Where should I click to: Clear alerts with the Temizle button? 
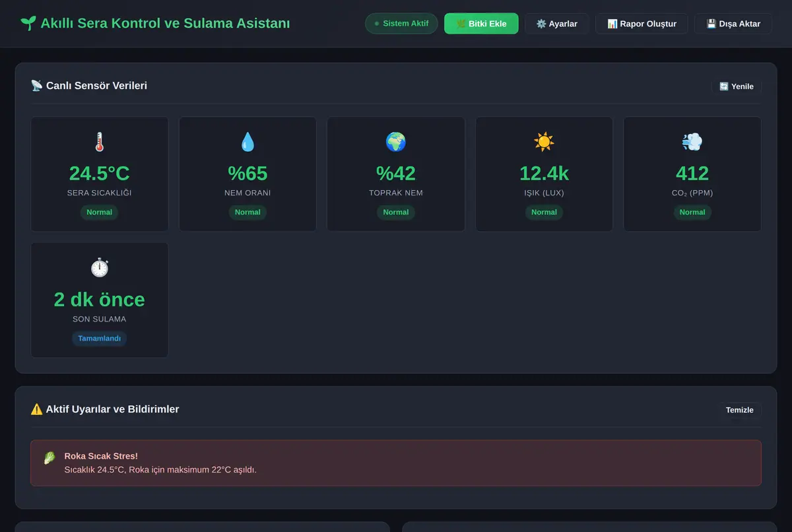(x=740, y=410)
